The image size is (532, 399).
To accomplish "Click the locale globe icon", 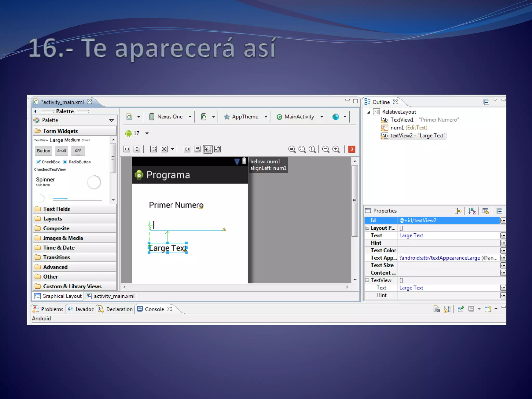I will (x=336, y=117).
